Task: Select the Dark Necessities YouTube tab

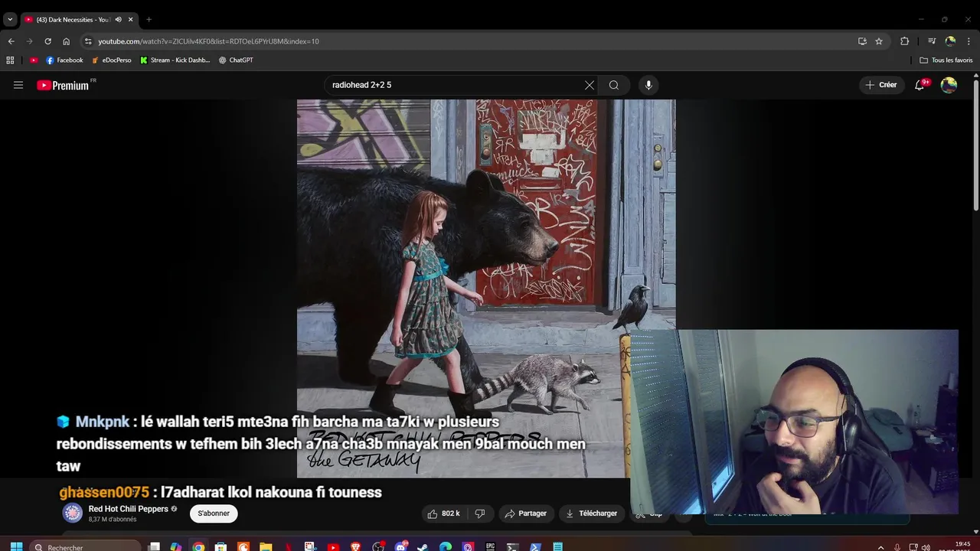Action: pos(80,19)
